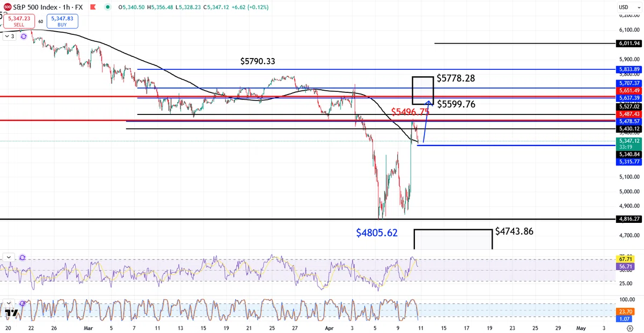The width and height of the screenshot is (644, 333).
Task: Click the S&P 500 symbol logo
Action: 8,8
